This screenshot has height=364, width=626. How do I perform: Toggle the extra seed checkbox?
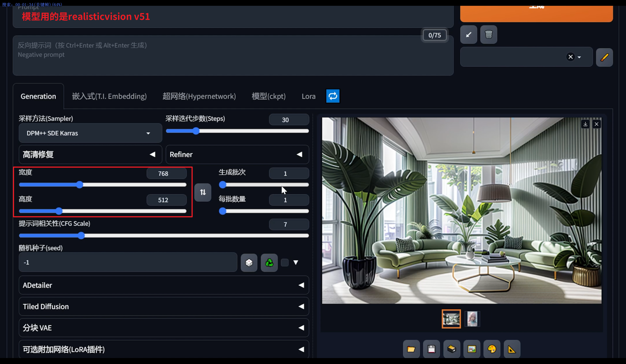(x=285, y=263)
